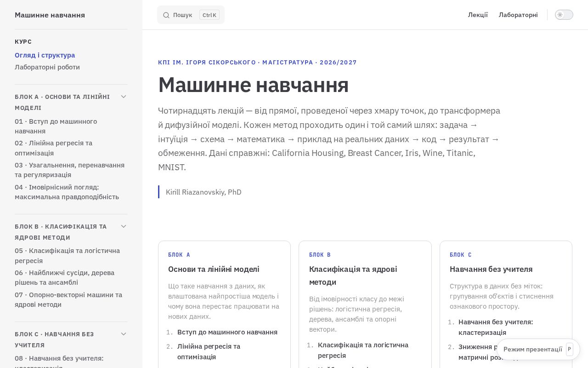This screenshot has width=588, height=368.
Task: Open the Лабораторні menu item
Action: click(518, 15)
